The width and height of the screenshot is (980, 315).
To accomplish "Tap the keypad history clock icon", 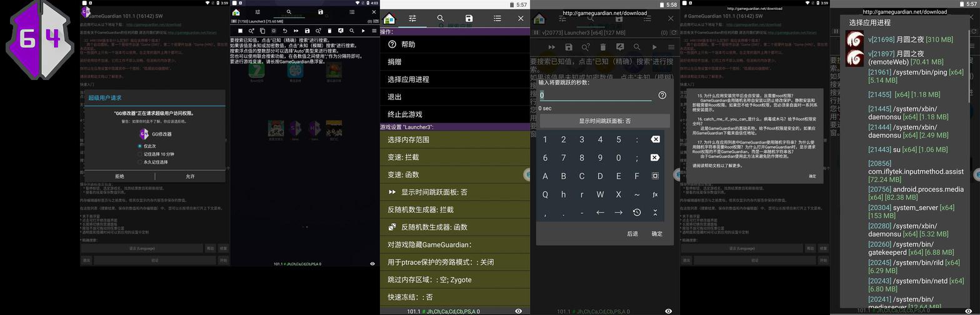I will point(637,212).
